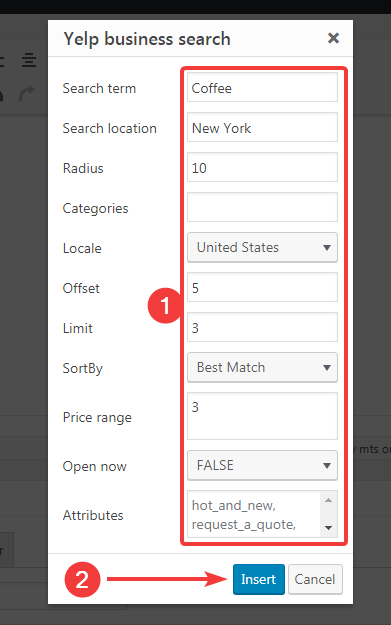
Task: Click the Locale label
Action: click(82, 248)
